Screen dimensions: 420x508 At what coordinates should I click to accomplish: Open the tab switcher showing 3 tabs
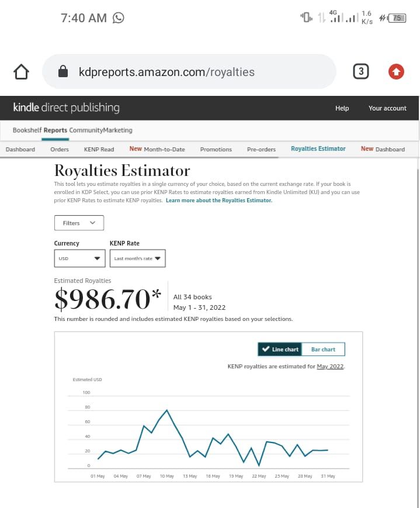361,72
